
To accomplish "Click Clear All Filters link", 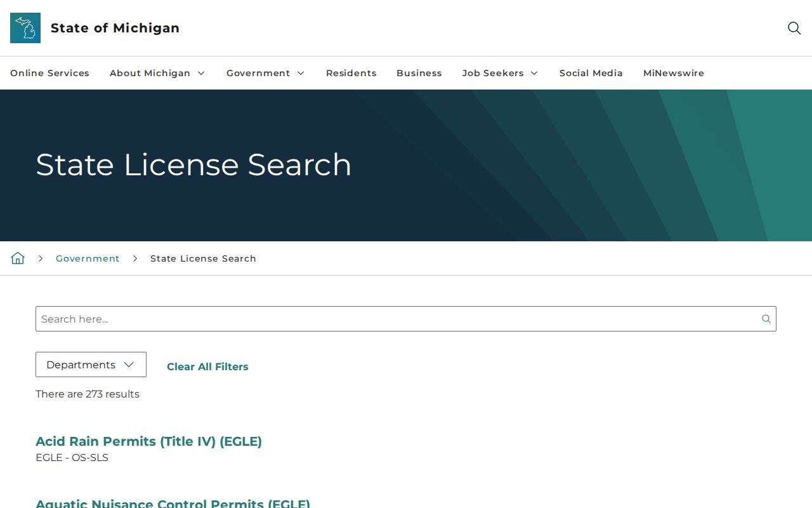I will pos(207,366).
